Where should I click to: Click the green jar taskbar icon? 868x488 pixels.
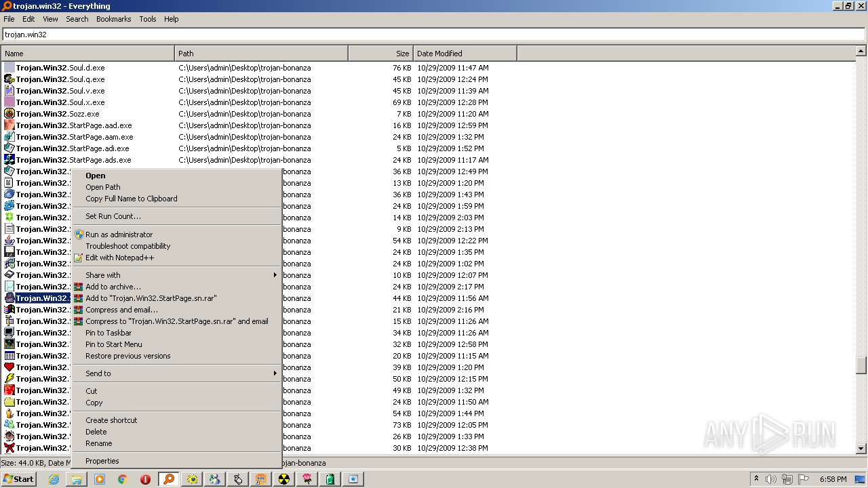(x=330, y=479)
